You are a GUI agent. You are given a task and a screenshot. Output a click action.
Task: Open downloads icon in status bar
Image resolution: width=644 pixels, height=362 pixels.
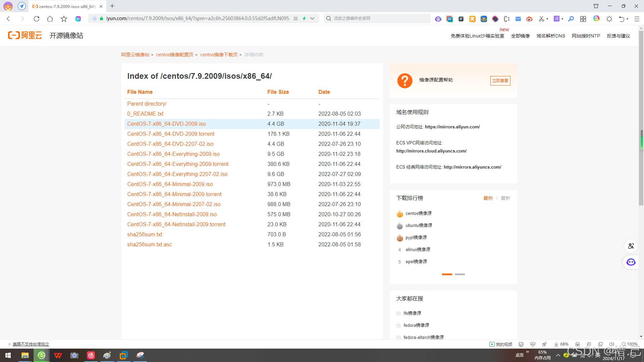tap(556, 344)
